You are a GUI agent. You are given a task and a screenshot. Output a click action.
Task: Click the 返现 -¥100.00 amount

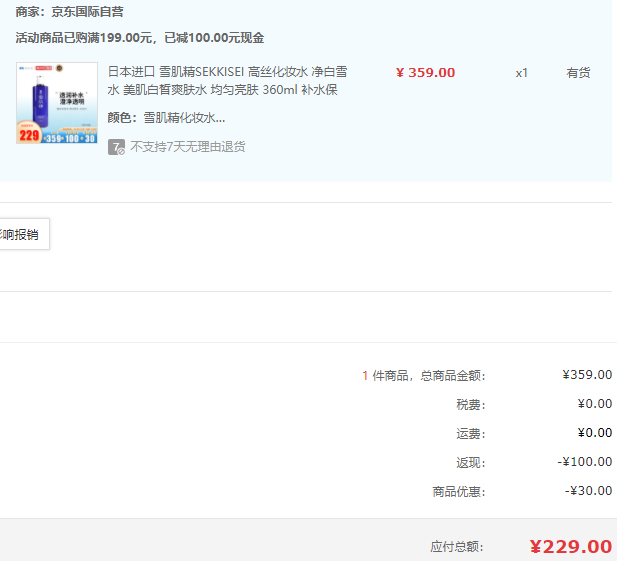click(x=584, y=461)
